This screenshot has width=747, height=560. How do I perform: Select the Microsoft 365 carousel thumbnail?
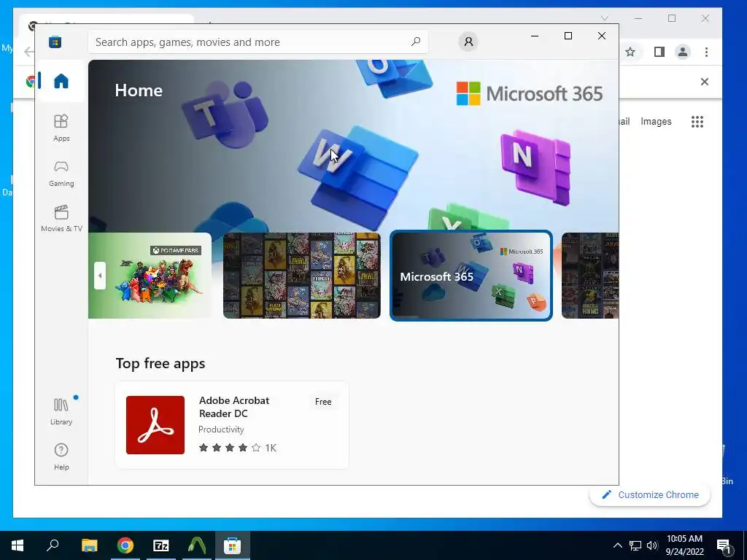(471, 275)
